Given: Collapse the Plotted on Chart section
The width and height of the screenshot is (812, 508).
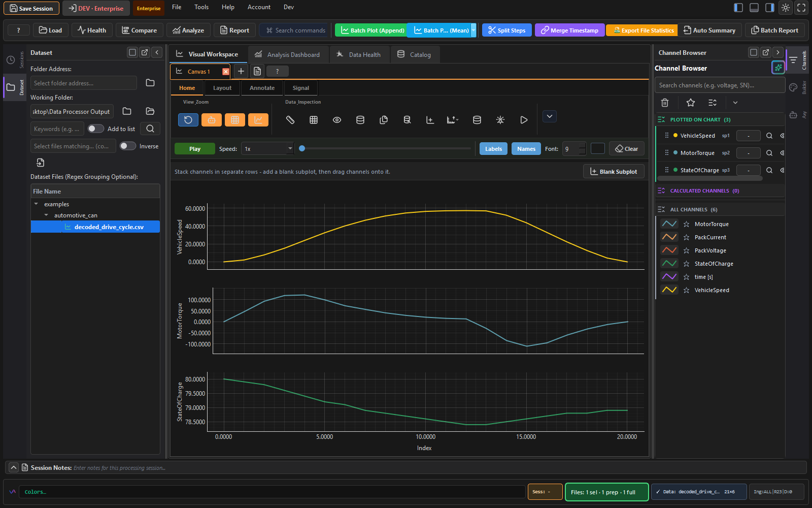Looking at the screenshot, I should (x=661, y=119).
